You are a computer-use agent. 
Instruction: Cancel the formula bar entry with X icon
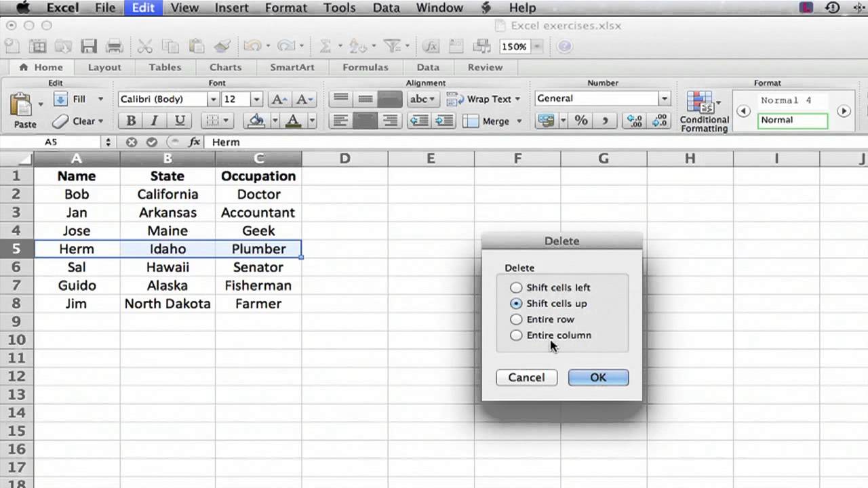point(131,142)
